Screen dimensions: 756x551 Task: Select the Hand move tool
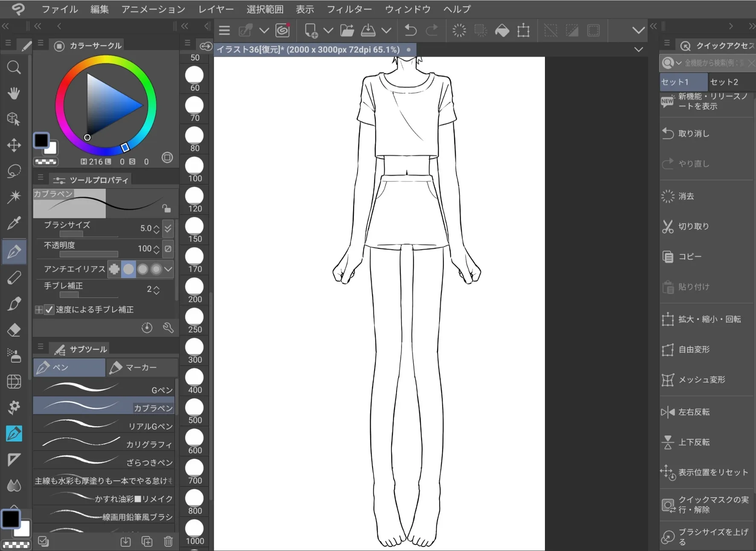14,93
